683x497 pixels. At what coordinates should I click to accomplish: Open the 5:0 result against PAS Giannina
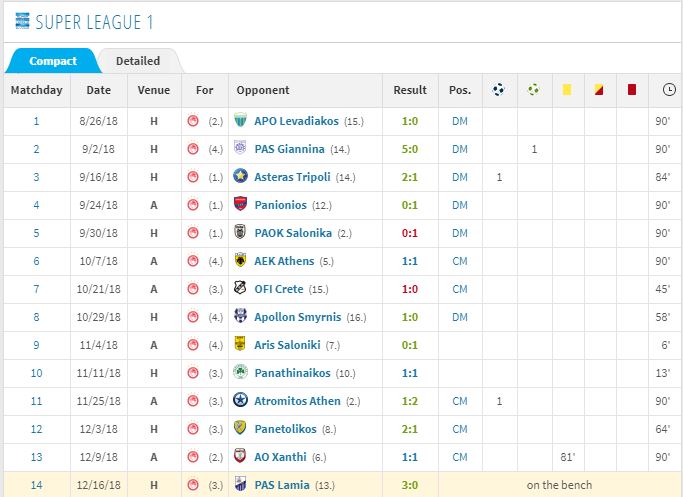pos(410,149)
